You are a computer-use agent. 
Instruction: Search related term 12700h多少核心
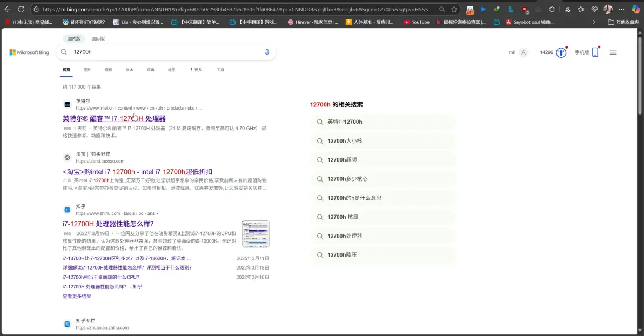[x=383, y=179]
